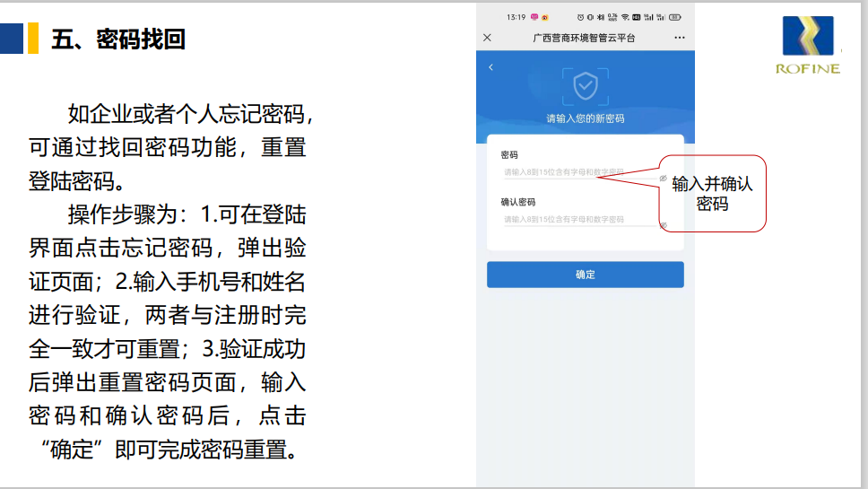The height and width of the screenshot is (489, 868).
Task: Click the 请输入您的新密码 prompt text
Action: click(585, 118)
